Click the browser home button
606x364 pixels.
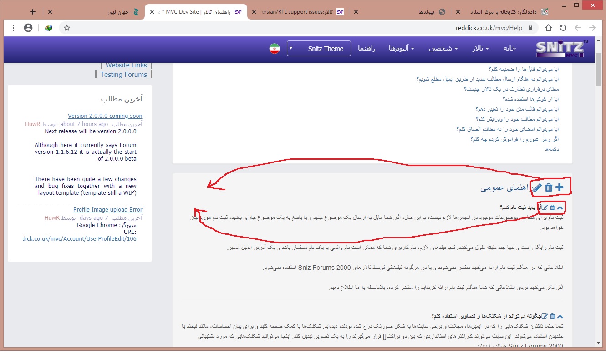549,28
